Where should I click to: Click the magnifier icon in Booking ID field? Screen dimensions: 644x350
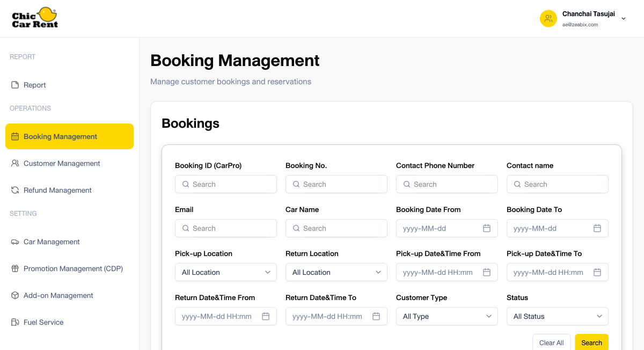click(x=186, y=184)
